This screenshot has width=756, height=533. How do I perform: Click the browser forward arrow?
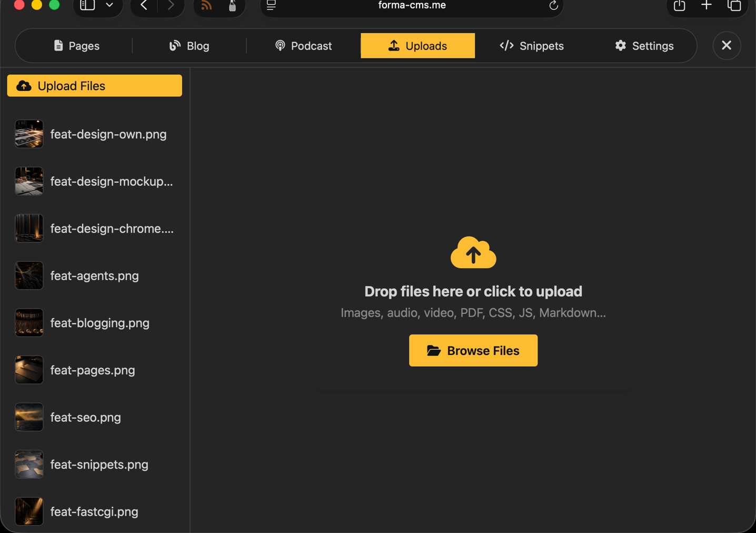(x=171, y=5)
